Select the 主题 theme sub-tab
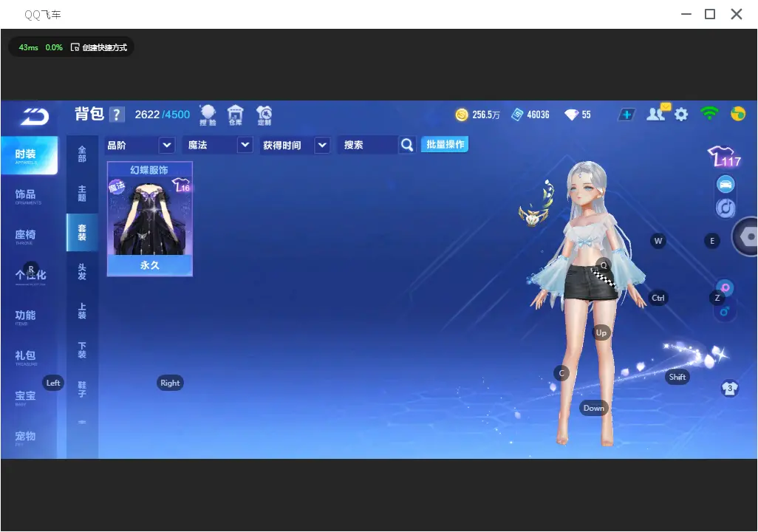The width and height of the screenshot is (758, 532). tap(82, 194)
